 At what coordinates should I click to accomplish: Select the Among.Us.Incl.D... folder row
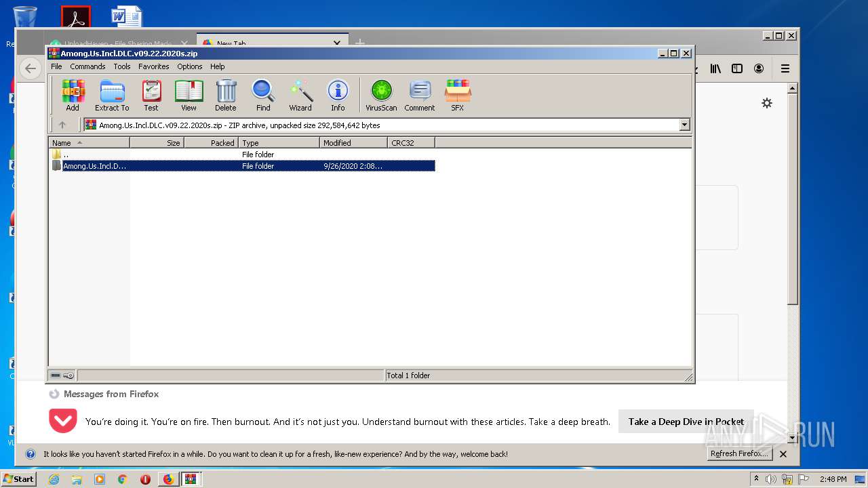pyautogui.click(x=242, y=166)
